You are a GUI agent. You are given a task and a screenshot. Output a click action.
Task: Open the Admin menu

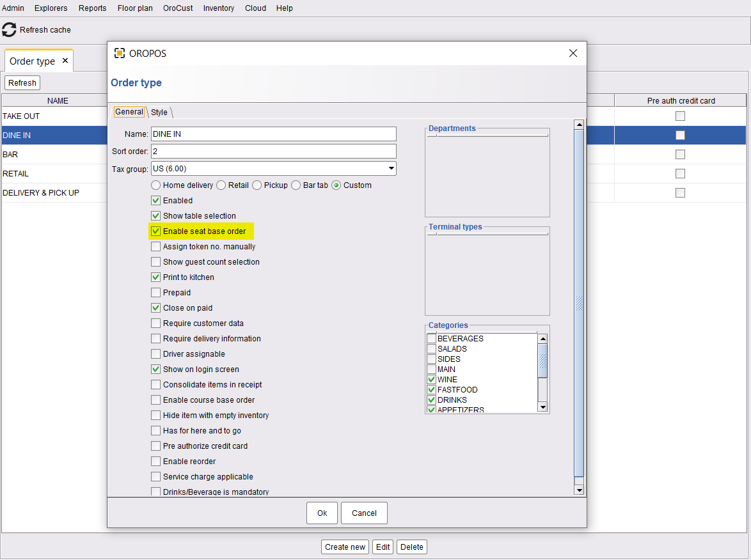[x=13, y=8]
